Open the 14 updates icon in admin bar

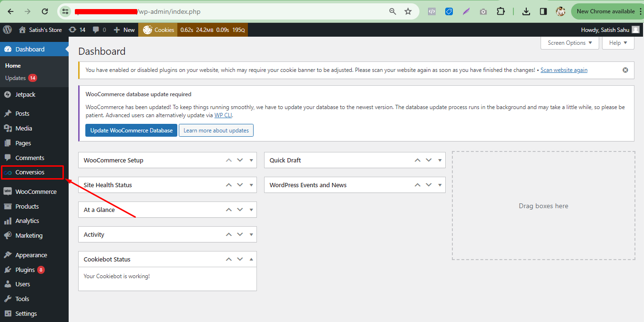(x=77, y=30)
